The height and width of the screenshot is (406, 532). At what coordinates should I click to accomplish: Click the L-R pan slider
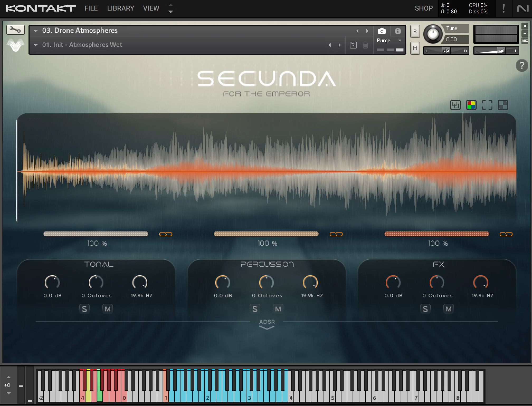coord(446,51)
